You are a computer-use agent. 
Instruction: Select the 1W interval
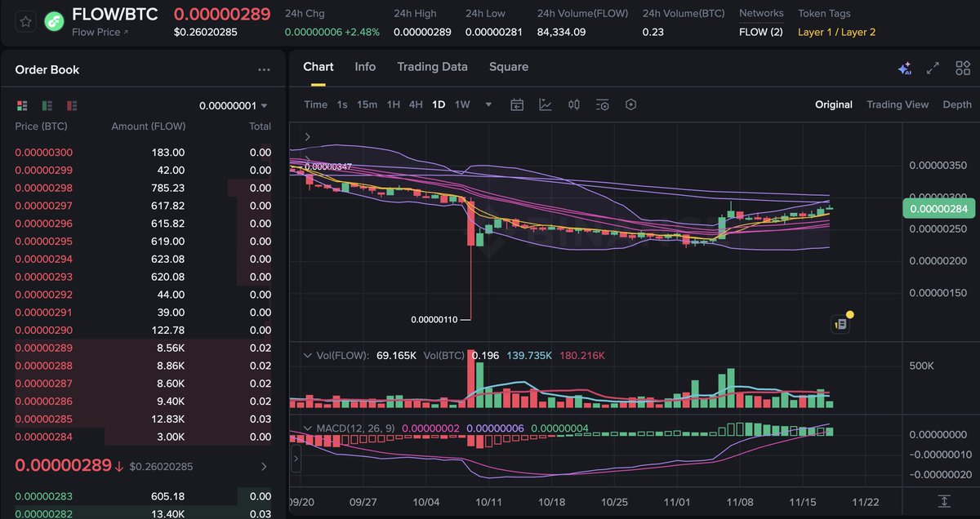coord(462,104)
